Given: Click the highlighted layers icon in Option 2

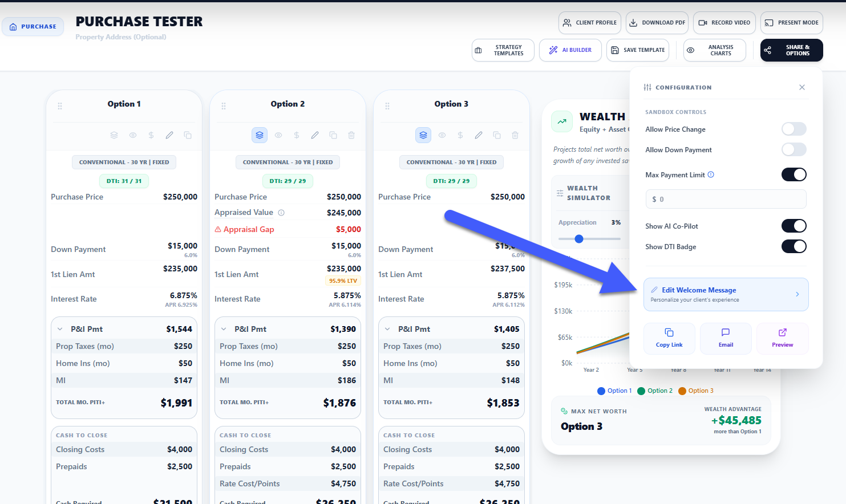Looking at the screenshot, I should click(x=260, y=135).
